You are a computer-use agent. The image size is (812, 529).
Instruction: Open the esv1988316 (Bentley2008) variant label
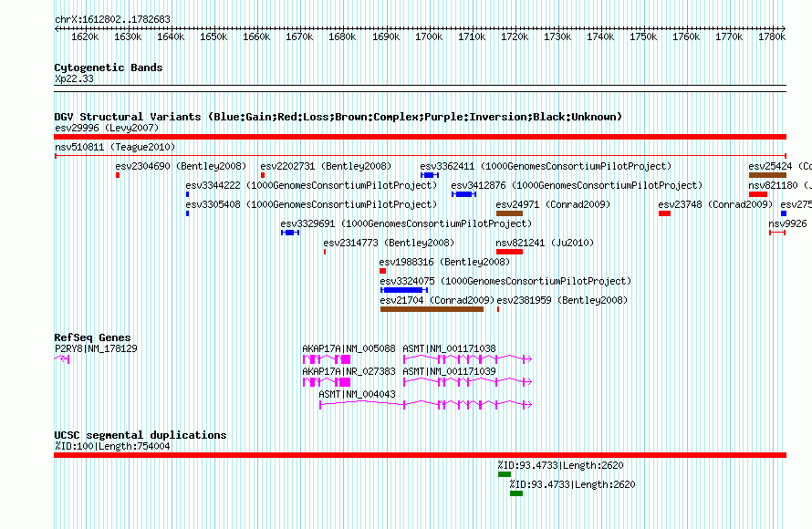[444, 262]
